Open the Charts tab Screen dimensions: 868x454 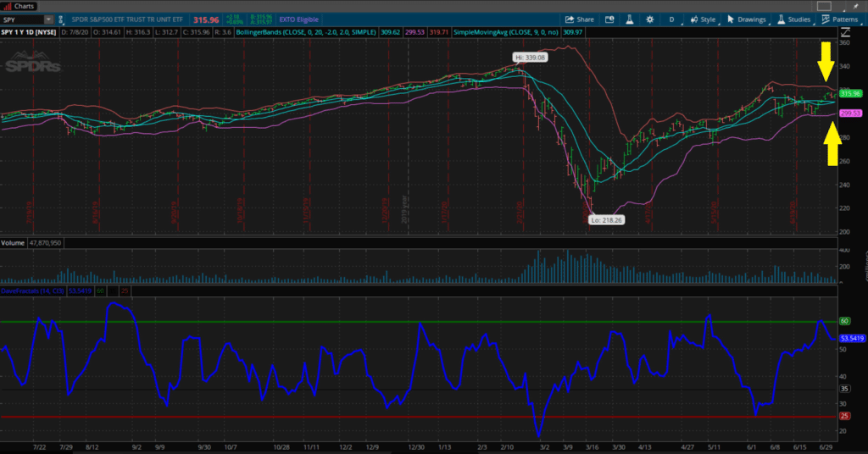[x=19, y=6]
